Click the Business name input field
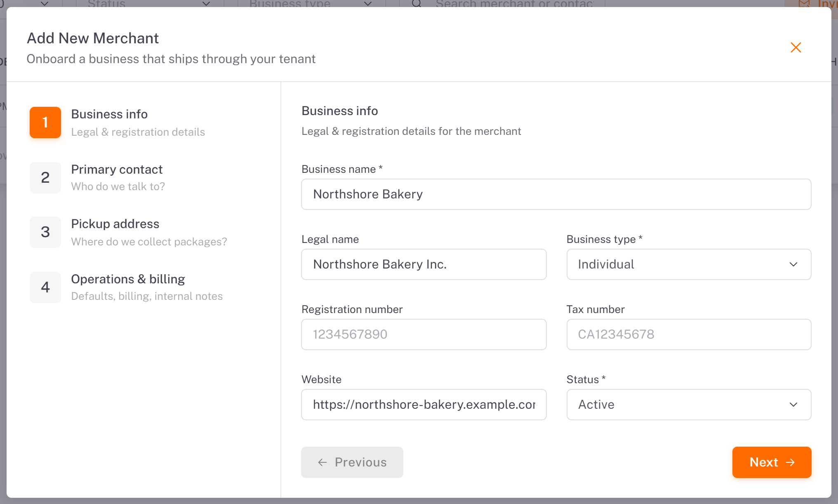 [556, 194]
